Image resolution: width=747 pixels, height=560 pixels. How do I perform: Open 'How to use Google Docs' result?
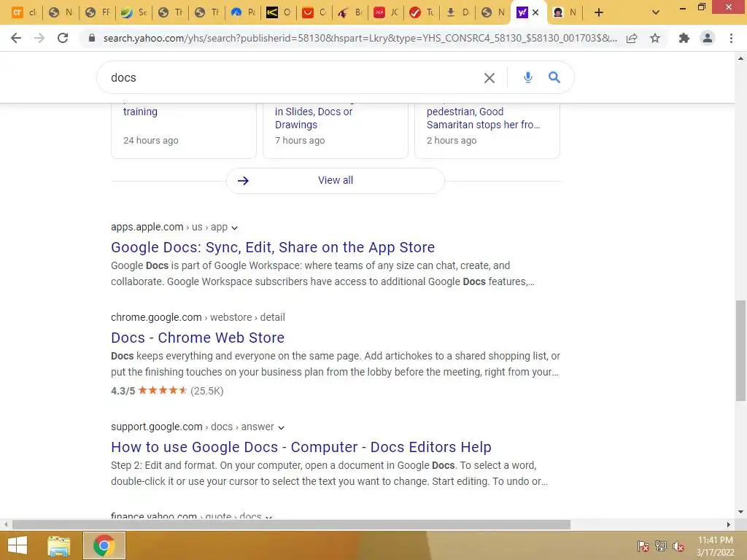point(301,447)
